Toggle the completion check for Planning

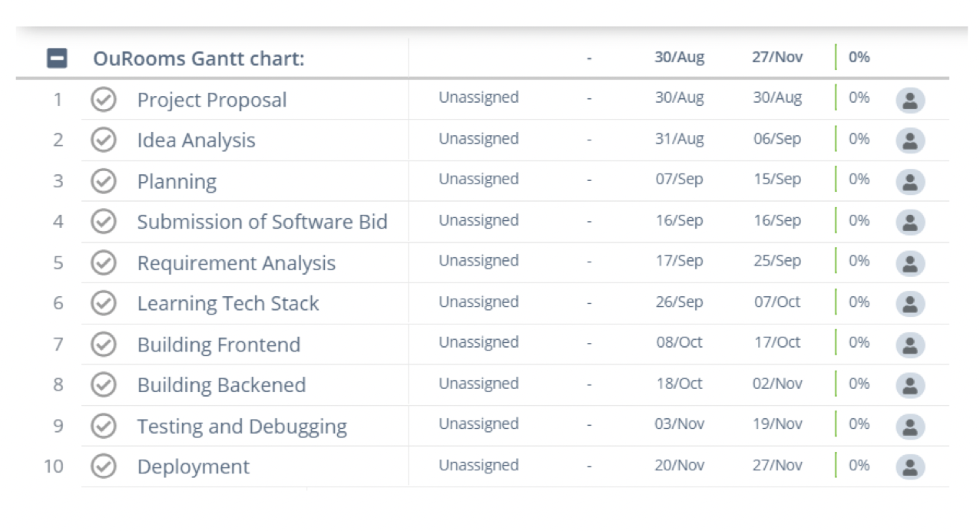pos(104,181)
